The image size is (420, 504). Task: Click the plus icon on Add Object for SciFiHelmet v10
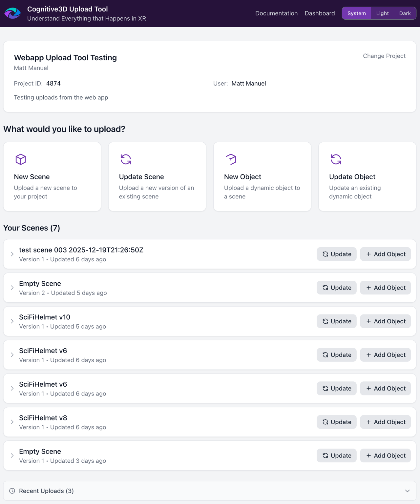point(368,321)
